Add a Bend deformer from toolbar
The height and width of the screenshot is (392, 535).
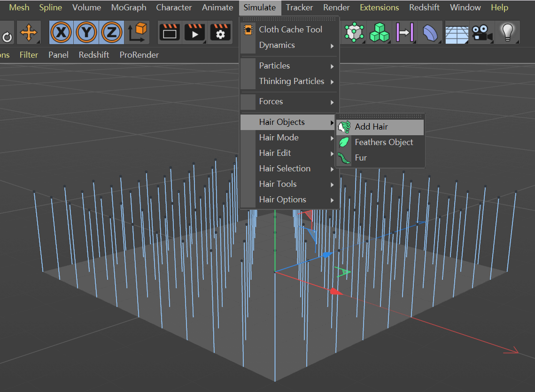pyautogui.click(x=430, y=32)
